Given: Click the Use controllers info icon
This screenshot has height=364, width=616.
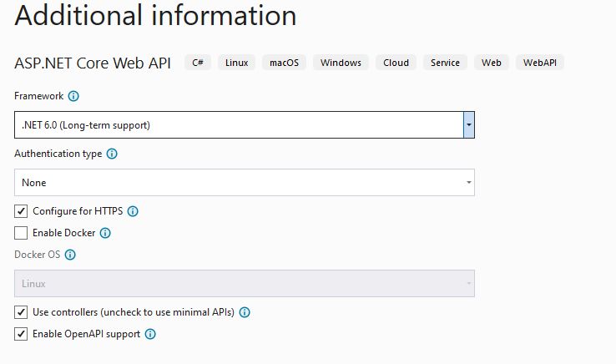Looking at the screenshot, I should [245, 312].
